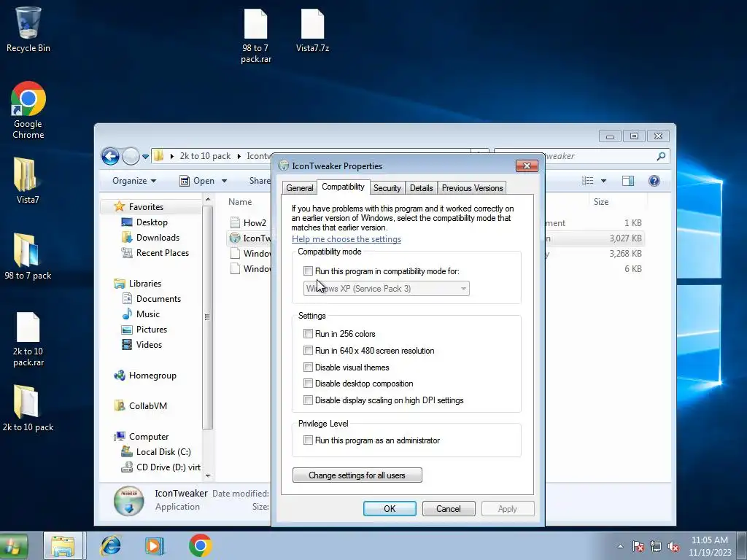Image resolution: width=747 pixels, height=560 pixels.
Task: Select the Vista7 folder on desktop
Action: coord(27,180)
